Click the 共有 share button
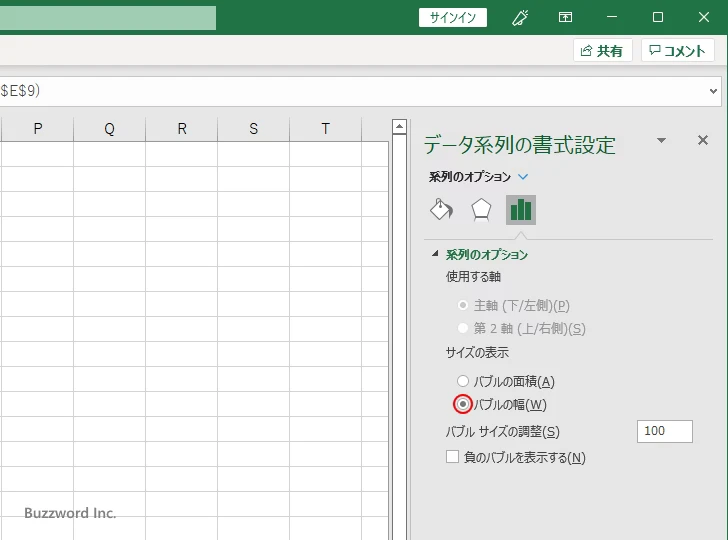Viewport: 728px width, 540px height. (602, 51)
